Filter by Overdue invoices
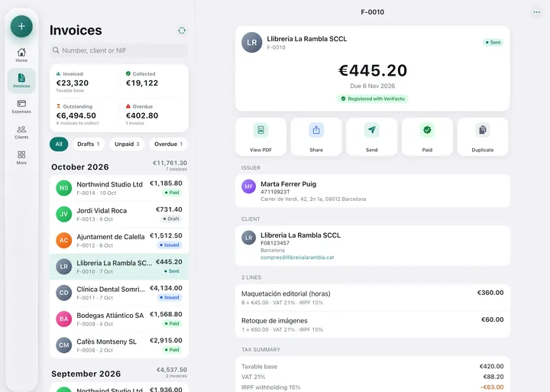This screenshot has height=392, width=550. 168,144
